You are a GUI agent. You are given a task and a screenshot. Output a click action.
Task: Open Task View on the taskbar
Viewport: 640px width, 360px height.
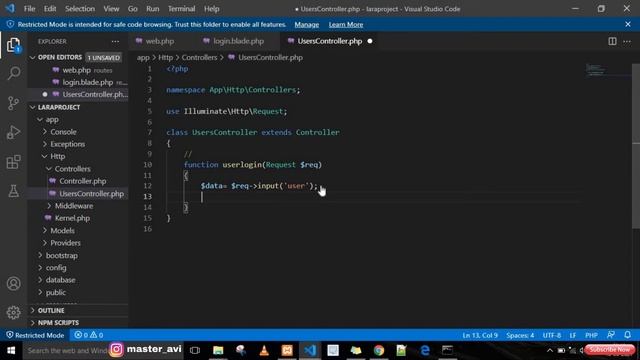pos(195,350)
